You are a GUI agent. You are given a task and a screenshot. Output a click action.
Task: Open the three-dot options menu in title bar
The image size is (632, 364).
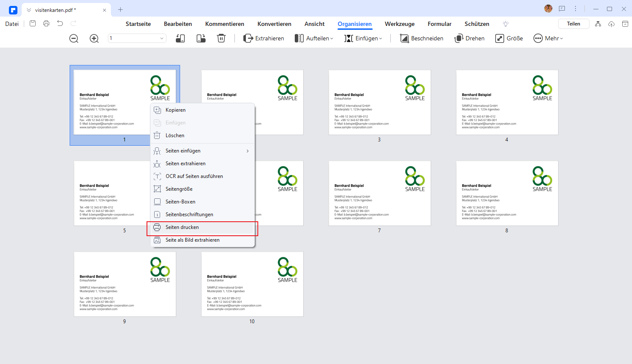[576, 8]
